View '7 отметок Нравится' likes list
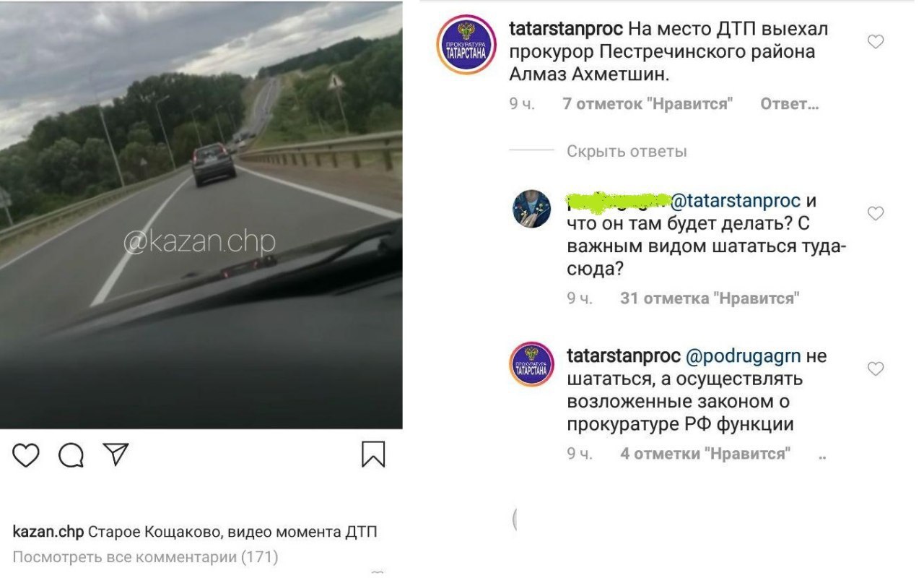Screen dimensions: 924x578 tap(648, 104)
